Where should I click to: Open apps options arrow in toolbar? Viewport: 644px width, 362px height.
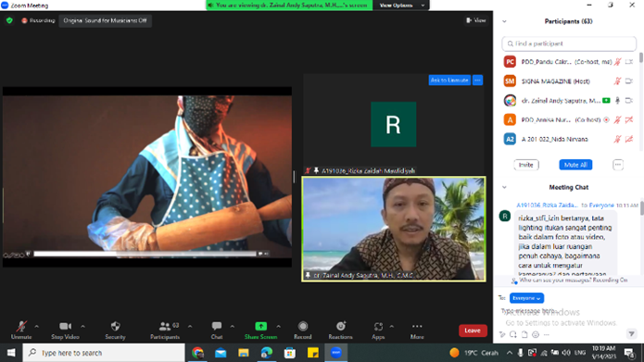(x=392, y=327)
